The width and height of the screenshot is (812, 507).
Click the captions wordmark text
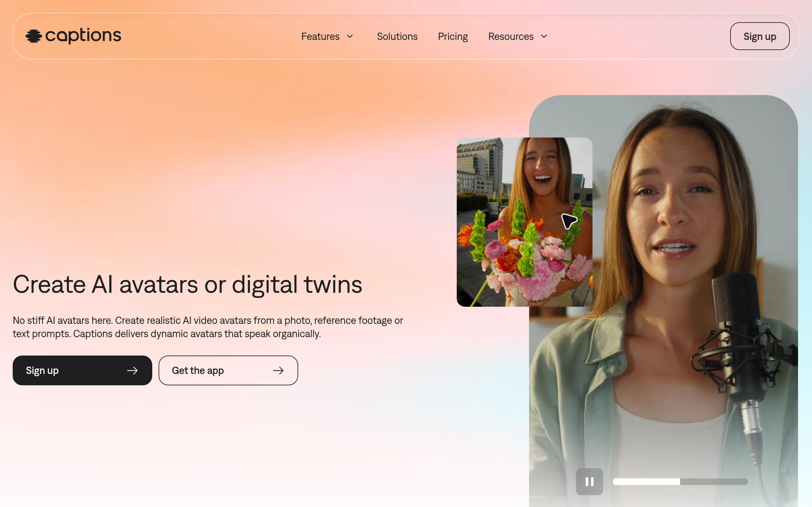click(x=83, y=35)
